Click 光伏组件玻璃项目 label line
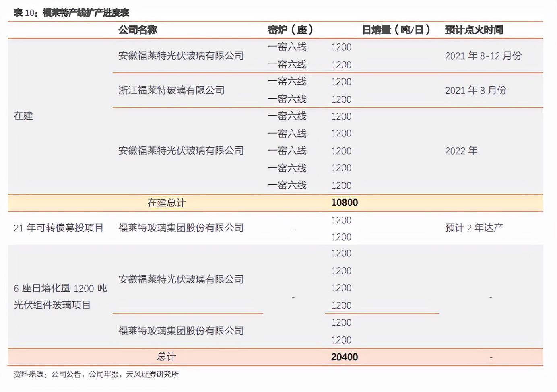Image resolution: width=557 pixels, height=392 pixels. coord(52,305)
